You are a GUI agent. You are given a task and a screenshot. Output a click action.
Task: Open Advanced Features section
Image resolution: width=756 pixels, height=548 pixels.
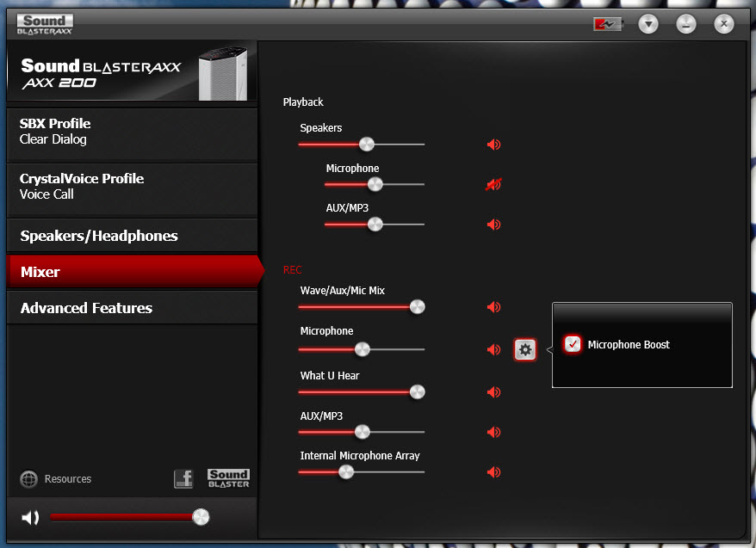pyautogui.click(x=132, y=308)
